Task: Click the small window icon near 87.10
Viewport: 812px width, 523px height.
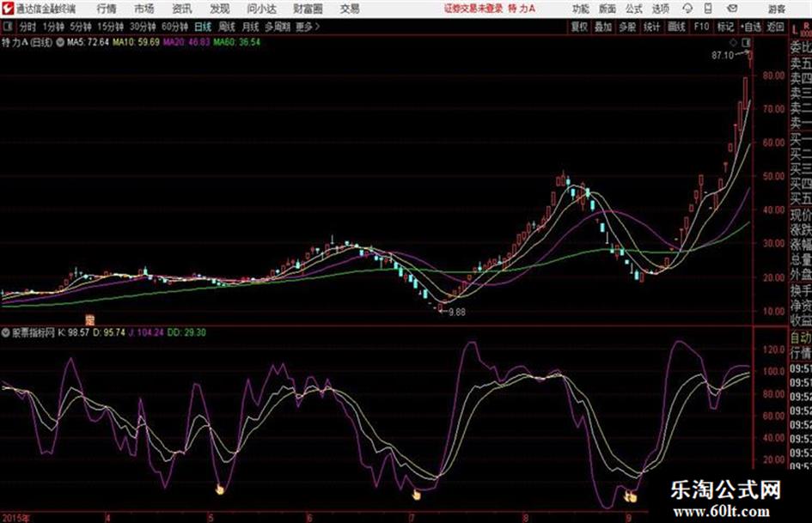Action: pyautogui.click(x=746, y=41)
